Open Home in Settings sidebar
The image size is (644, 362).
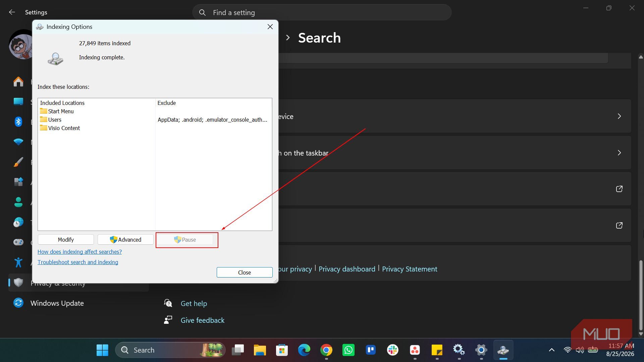pyautogui.click(x=18, y=81)
